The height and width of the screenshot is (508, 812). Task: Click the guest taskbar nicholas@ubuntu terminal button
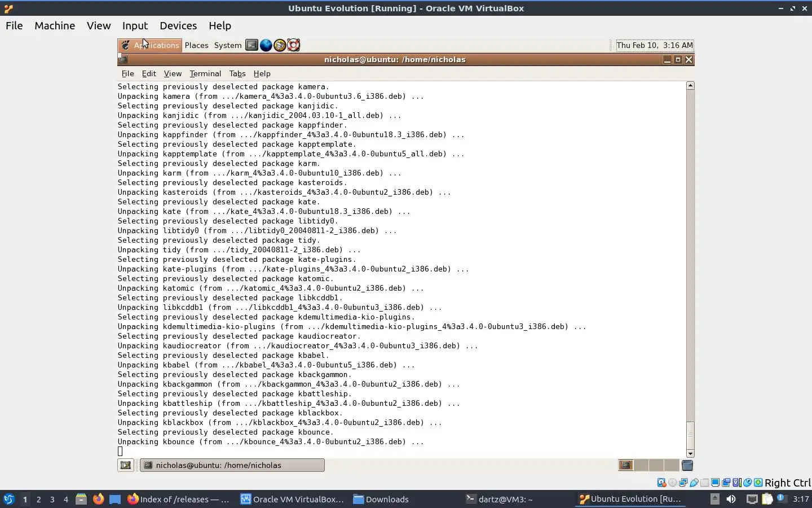coord(232,465)
